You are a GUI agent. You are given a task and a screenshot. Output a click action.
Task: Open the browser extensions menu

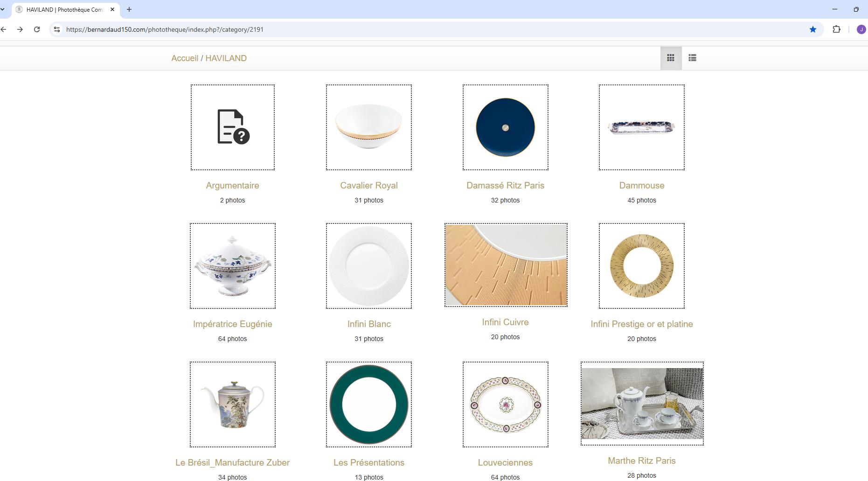[837, 29]
